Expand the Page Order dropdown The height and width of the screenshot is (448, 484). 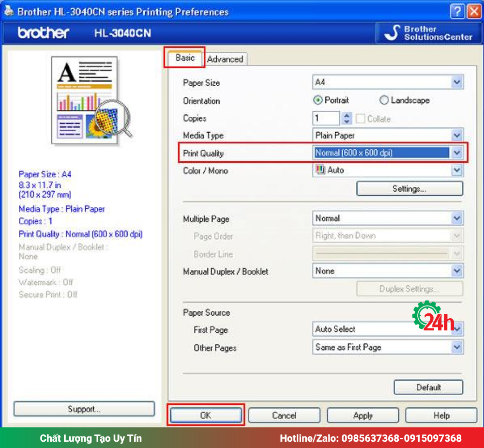click(388, 236)
